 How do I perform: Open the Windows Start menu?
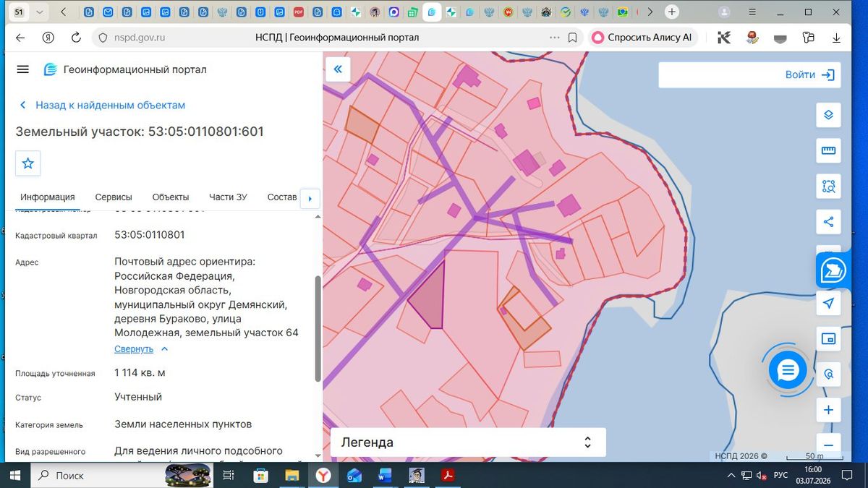[14, 475]
